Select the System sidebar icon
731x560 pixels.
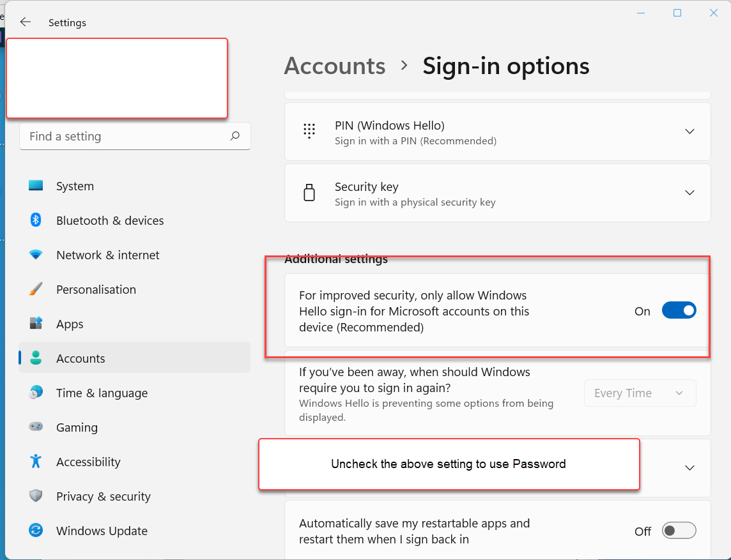pos(36,186)
